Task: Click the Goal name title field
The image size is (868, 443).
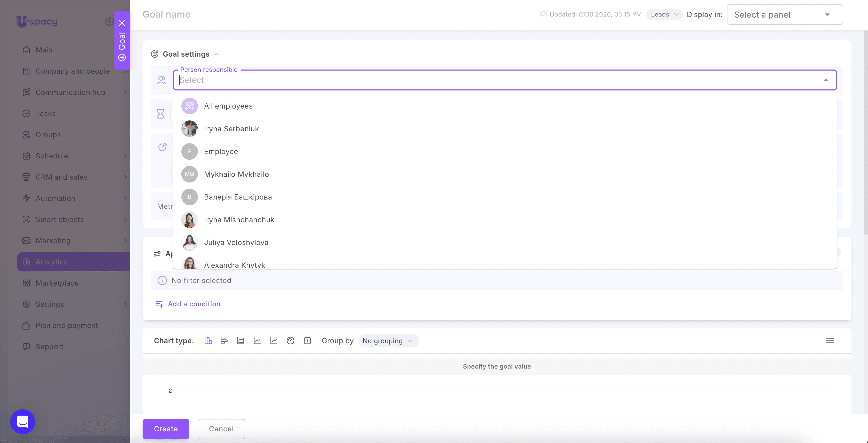Action: pyautogui.click(x=166, y=14)
